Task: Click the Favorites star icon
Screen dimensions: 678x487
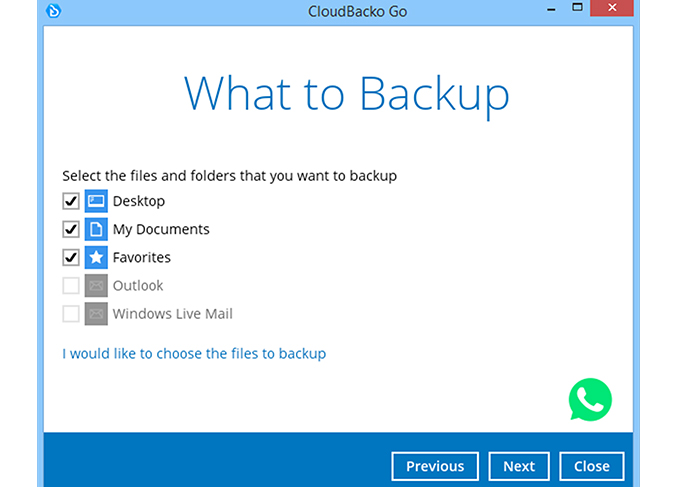Action: [x=96, y=257]
